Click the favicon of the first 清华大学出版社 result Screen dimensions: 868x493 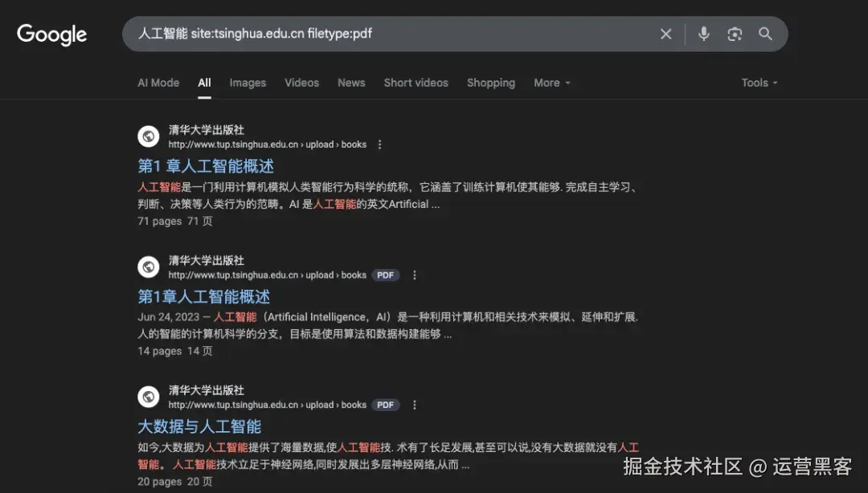[x=148, y=136]
